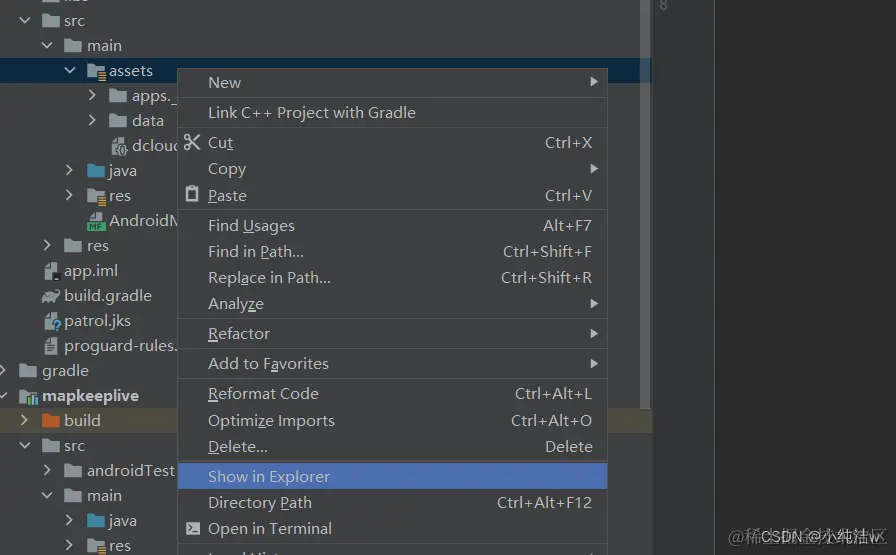The height and width of the screenshot is (555, 896).
Task: Expand the build folder chevron
Action: click(24, 420)
